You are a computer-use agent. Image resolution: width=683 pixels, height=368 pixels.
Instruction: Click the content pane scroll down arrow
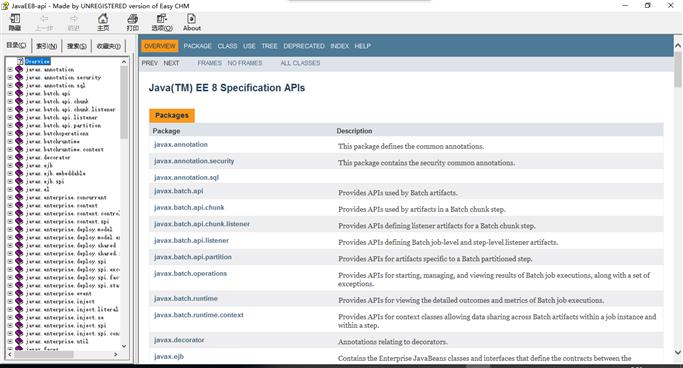click(x=678, y=352)
